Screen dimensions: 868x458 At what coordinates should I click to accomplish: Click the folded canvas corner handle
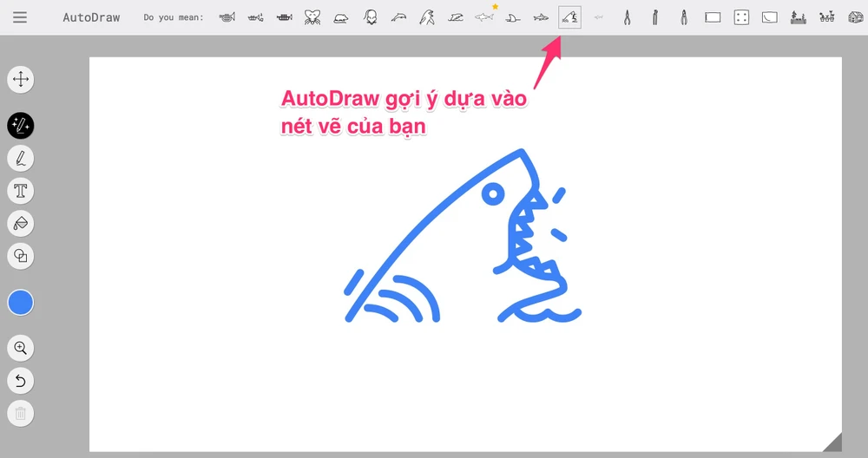(833, 443)
